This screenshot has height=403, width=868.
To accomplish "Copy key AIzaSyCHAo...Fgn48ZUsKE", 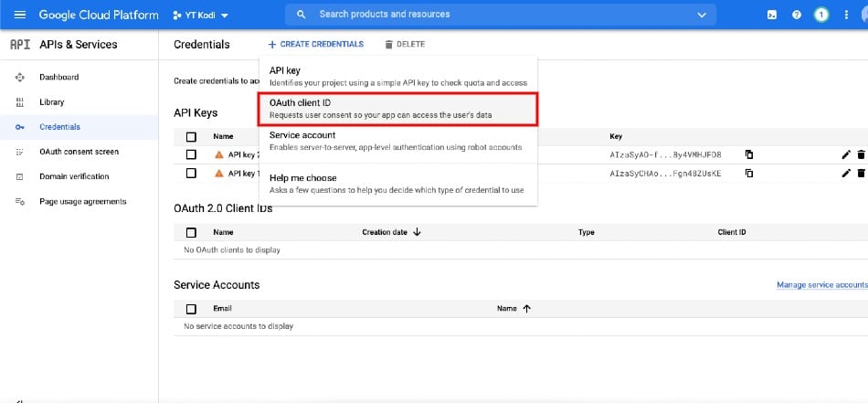I will [x=749, y=174].
